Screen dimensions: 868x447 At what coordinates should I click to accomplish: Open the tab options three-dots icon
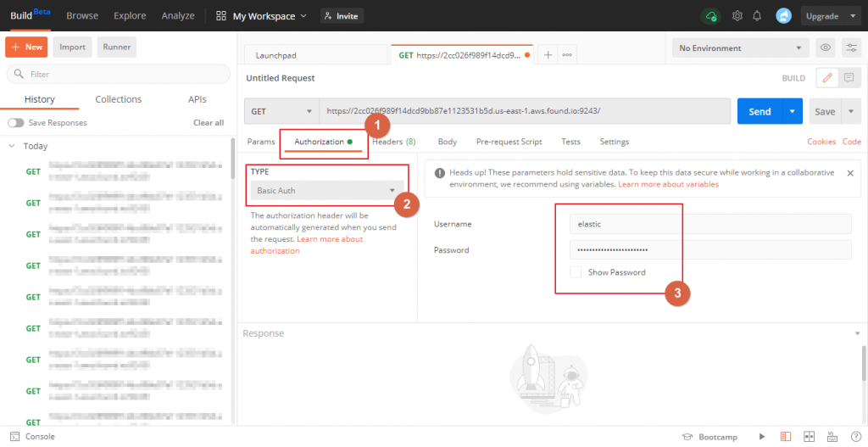click(567, 55)
